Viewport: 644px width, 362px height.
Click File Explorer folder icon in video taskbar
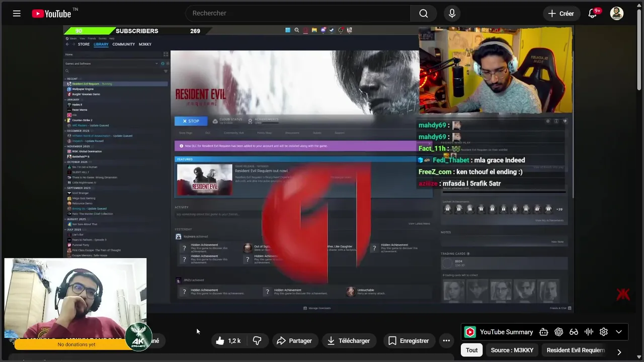pyautogui.click(x=314, y=30)
